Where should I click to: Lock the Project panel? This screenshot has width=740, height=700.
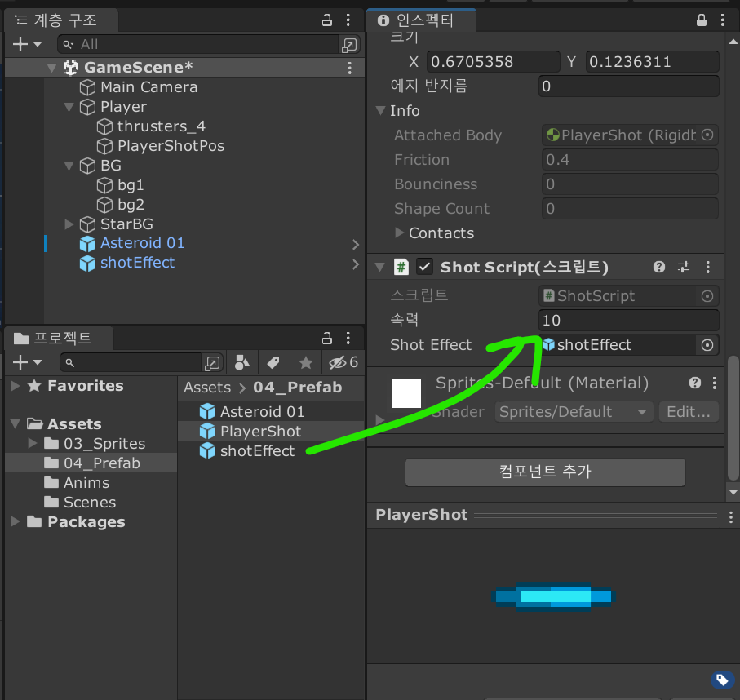coord(326,338)
